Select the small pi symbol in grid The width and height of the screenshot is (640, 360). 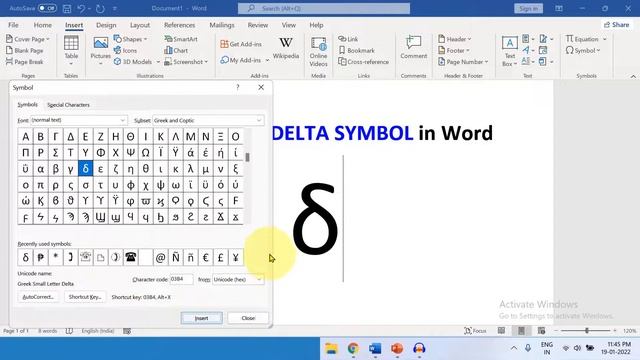pyautogui.click(x=40, y=185)
